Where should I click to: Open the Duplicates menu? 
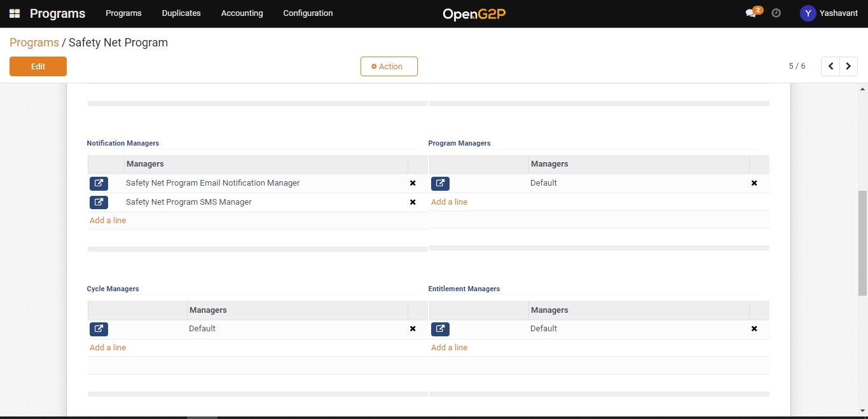point(181,13)
